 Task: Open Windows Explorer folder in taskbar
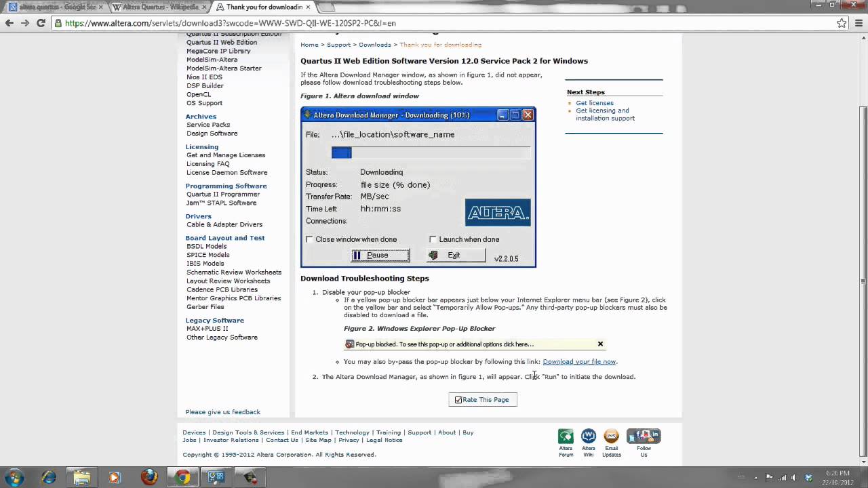[x=82, y=477]
